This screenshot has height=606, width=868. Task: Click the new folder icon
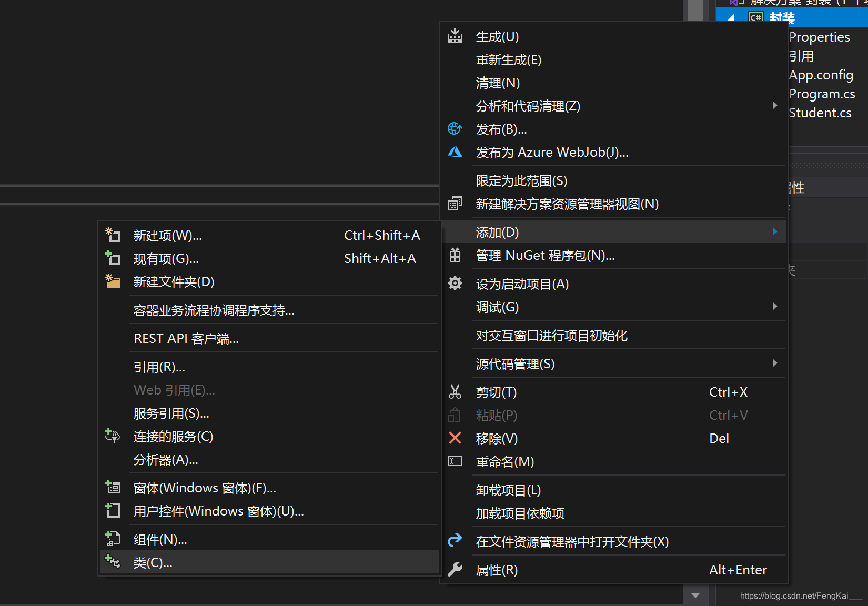113,281
